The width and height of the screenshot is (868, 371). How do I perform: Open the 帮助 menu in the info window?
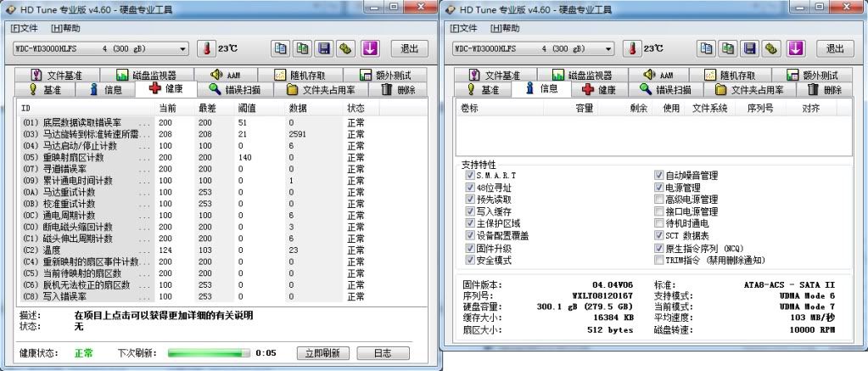click(x=501, y=28)
